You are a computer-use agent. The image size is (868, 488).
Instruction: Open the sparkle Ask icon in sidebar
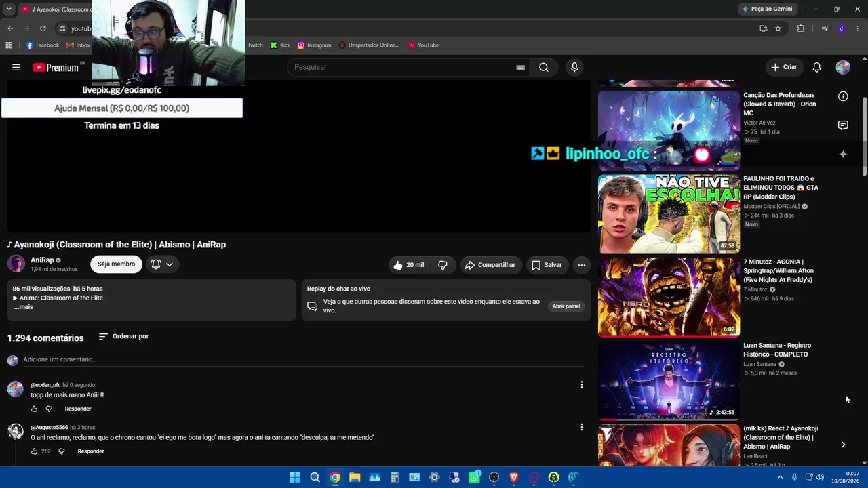click(843, 155)
